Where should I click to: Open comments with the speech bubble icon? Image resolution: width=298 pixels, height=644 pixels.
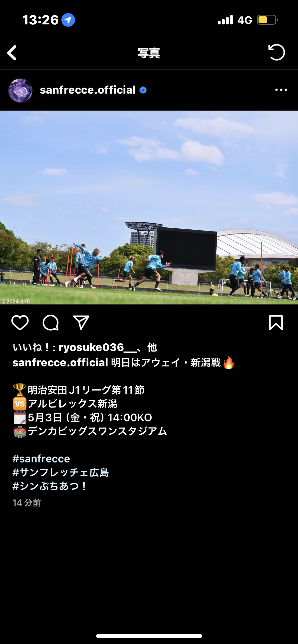tap(51, 323)
